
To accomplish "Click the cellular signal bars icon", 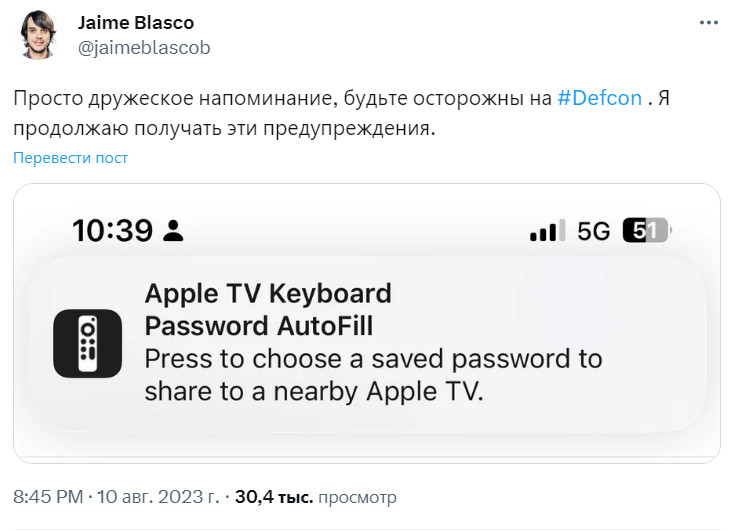I will pyautogui.click(x=547, y=230).
